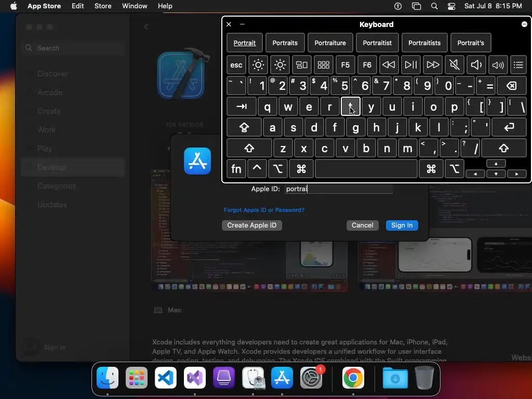Toggle the play/pause media key
Viewport: 532px width, 399px height.
(x=410, y=65)
